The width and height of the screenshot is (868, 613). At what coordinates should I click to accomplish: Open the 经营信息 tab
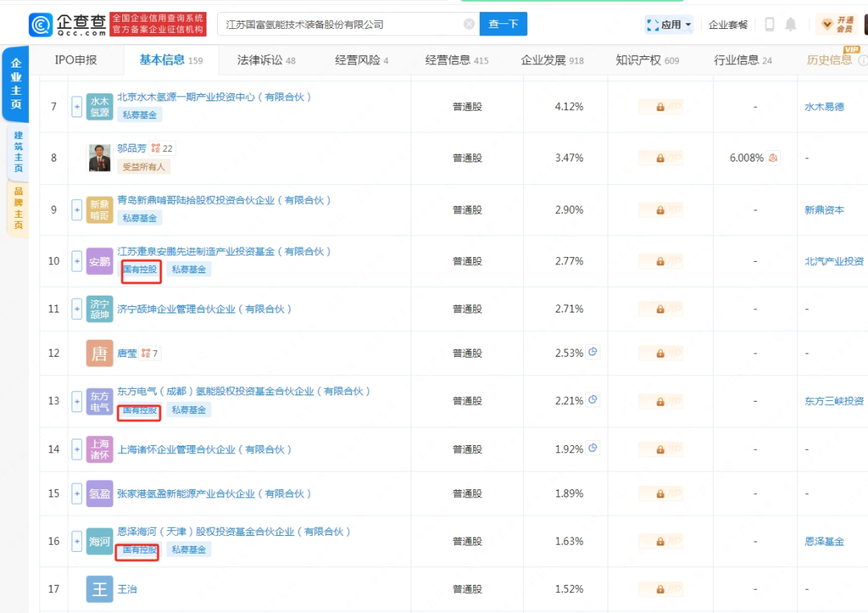click(x=457, y=59)
